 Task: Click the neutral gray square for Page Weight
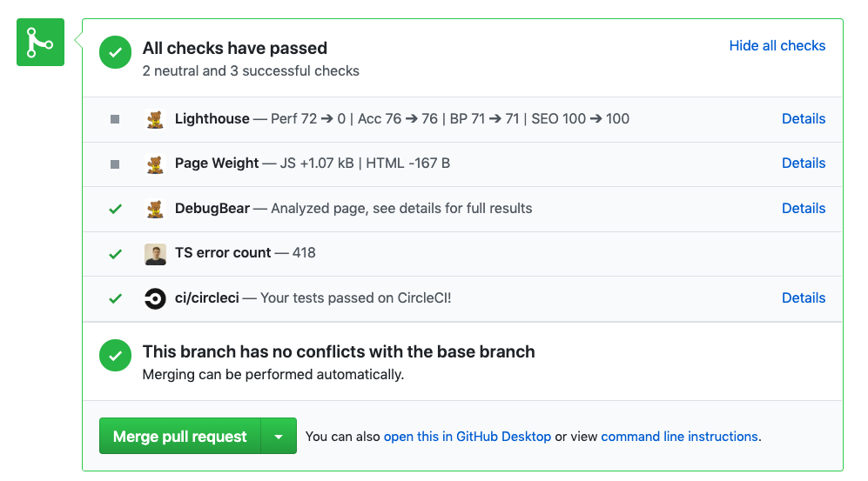coord(115,164)
